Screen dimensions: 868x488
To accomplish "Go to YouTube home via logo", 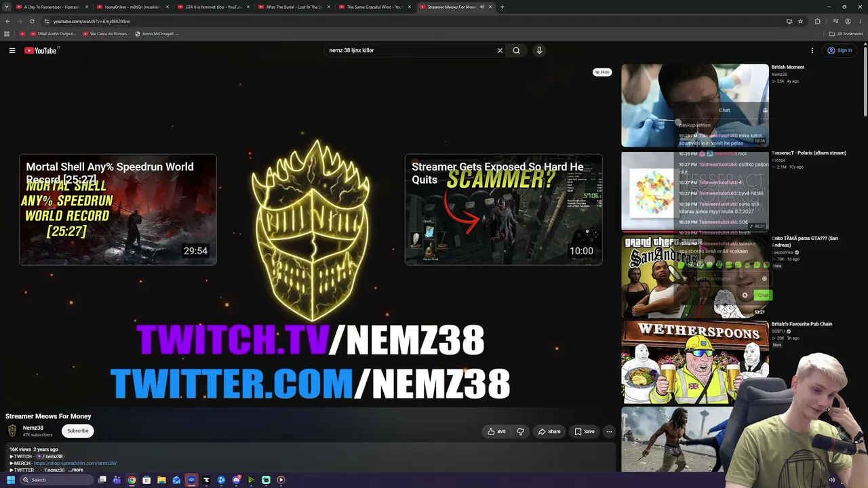I will pyautogui.click(x=41, y=50).
